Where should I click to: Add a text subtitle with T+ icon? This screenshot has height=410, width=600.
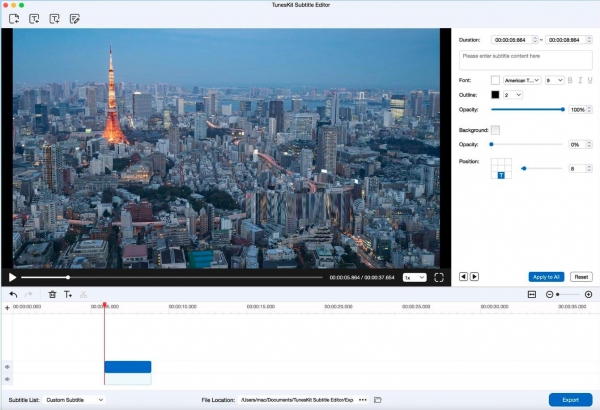[x=68, y=294]
